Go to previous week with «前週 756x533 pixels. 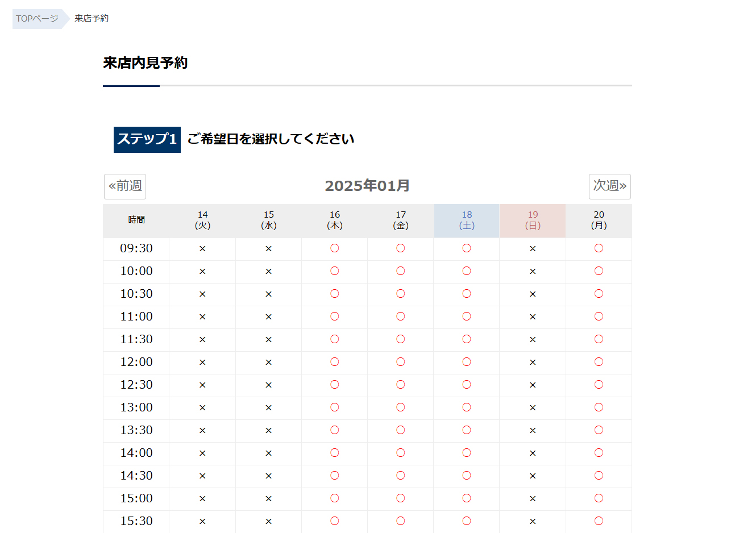click(x=125, y=186)
